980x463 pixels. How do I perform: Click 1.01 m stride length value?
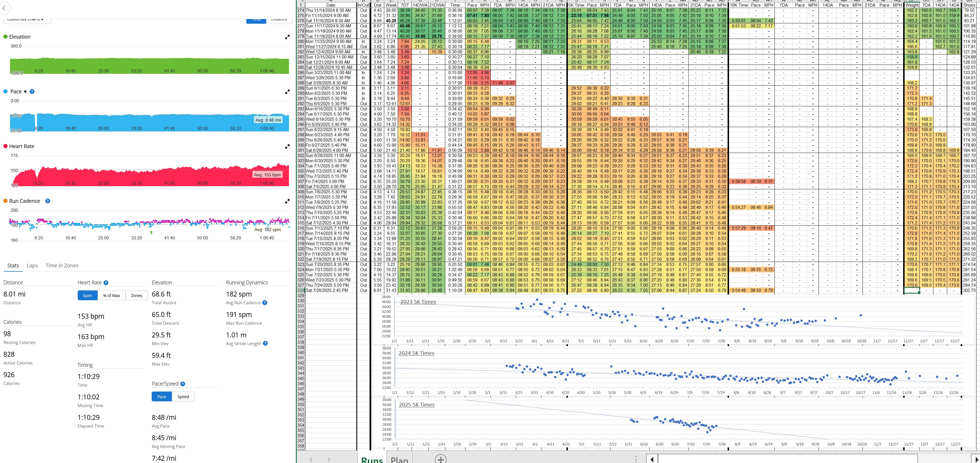click(x=236, y=335)
